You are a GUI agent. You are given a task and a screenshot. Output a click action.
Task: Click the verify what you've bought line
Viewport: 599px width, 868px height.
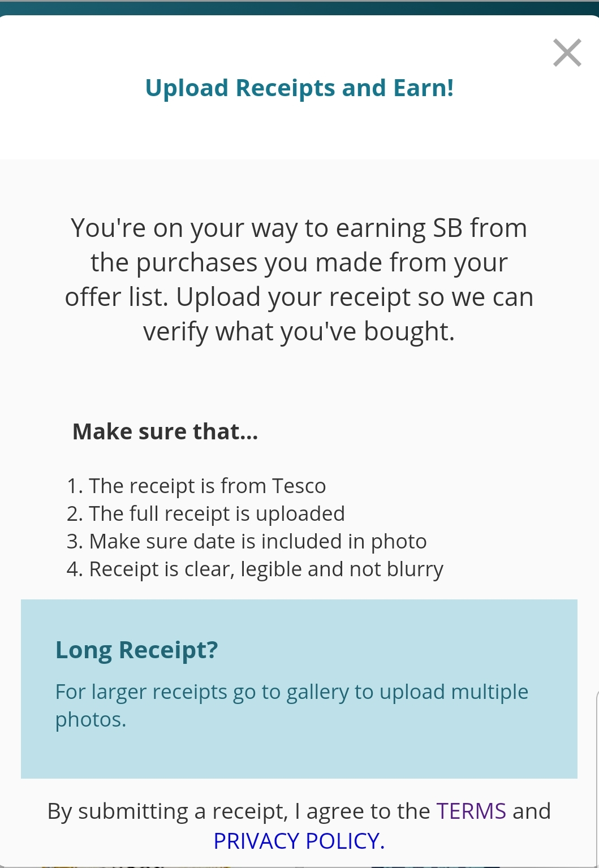tap(299, 331)
